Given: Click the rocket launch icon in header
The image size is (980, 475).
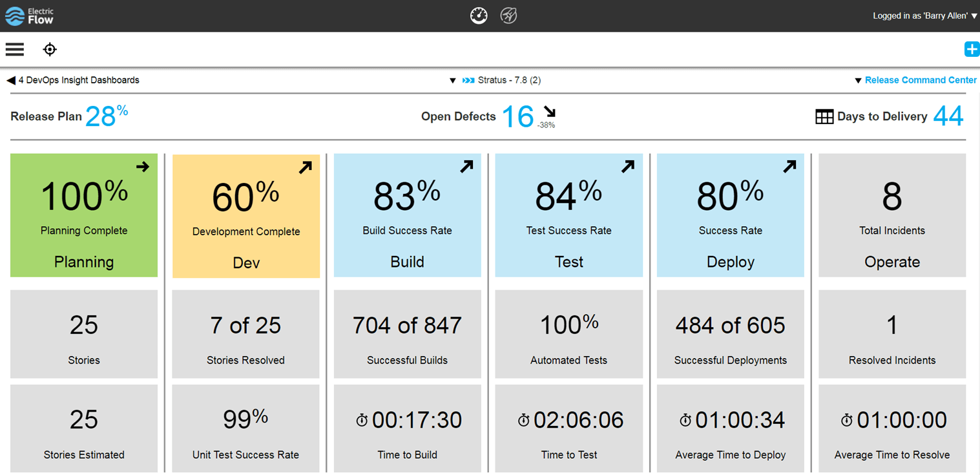Looking at the screenshot, I should (509, 16).
